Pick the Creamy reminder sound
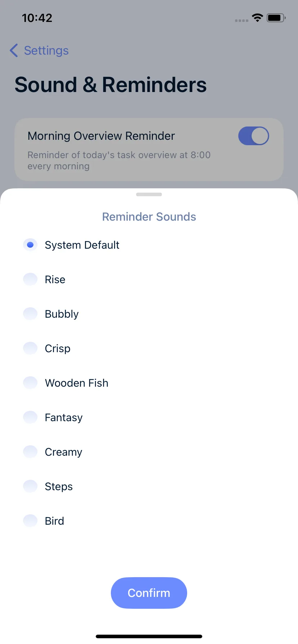The image size is (298, 644). point(30,452)
